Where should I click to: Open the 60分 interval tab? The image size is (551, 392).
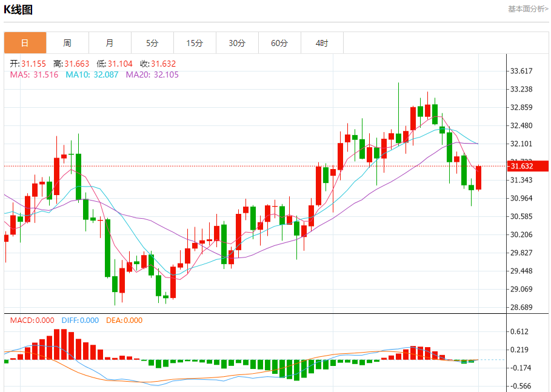279,43
